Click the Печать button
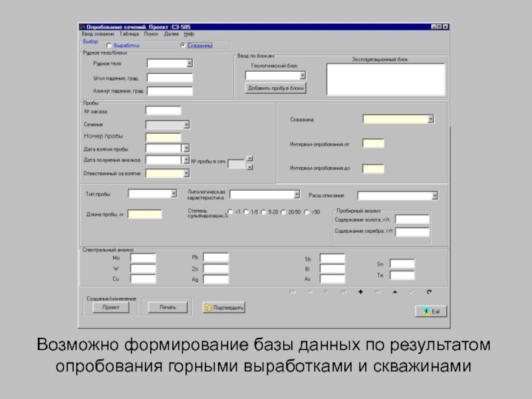Image resolution: width=532 pixels, height=399 pixels. 168,307
